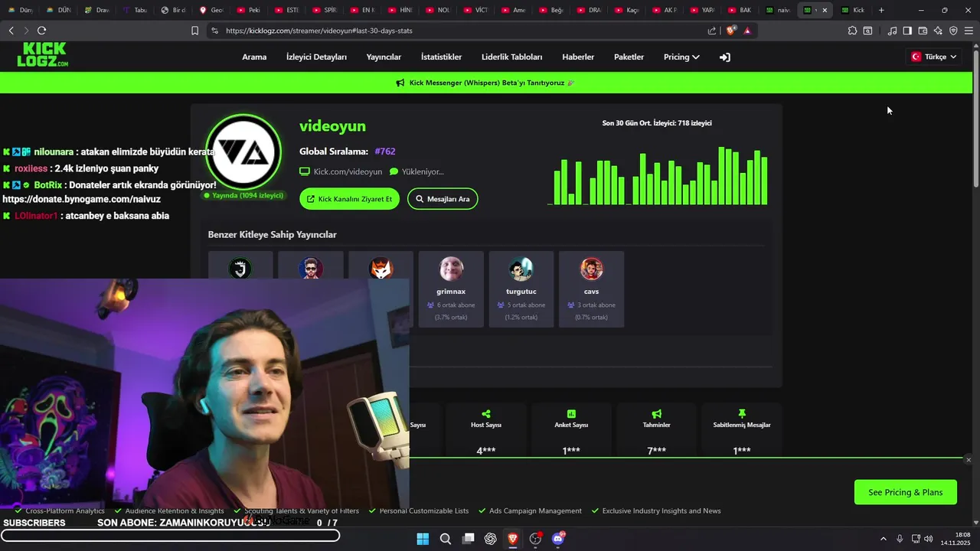Click the Anket Sayısı poll icon
The width and height of the screenshot is (980, 551).
point(571,413)
